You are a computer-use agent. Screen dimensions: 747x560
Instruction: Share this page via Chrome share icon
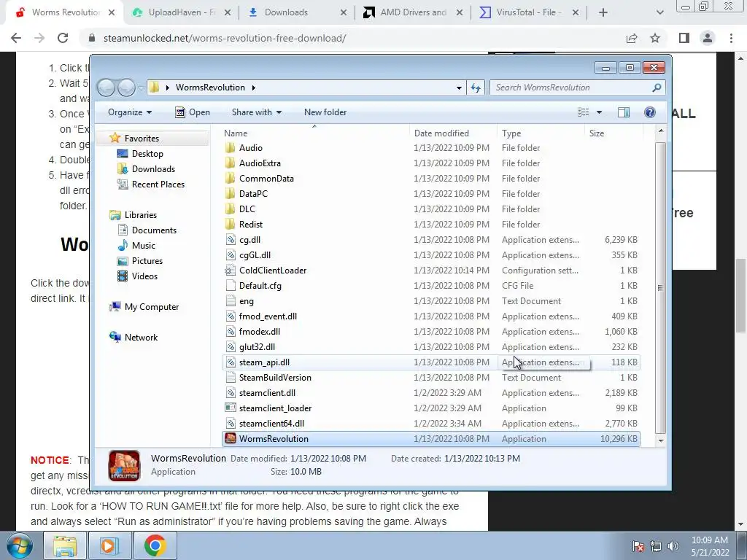tap(632, 38)
